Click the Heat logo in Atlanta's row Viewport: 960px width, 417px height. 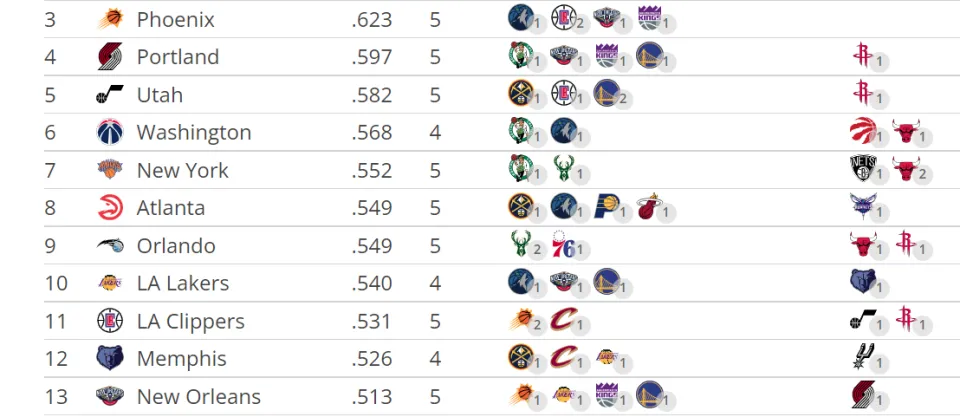[648, 206]
